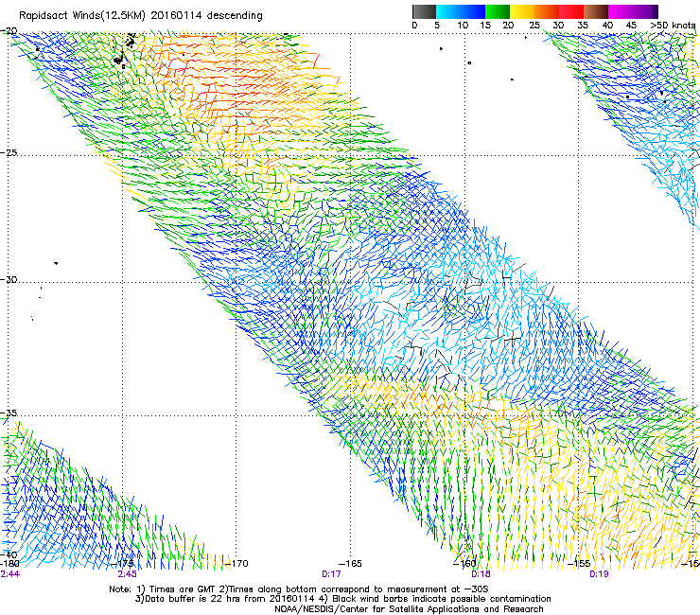Click the '30' label under the color bar
This screenshot has width=700, height=615.
558,26
